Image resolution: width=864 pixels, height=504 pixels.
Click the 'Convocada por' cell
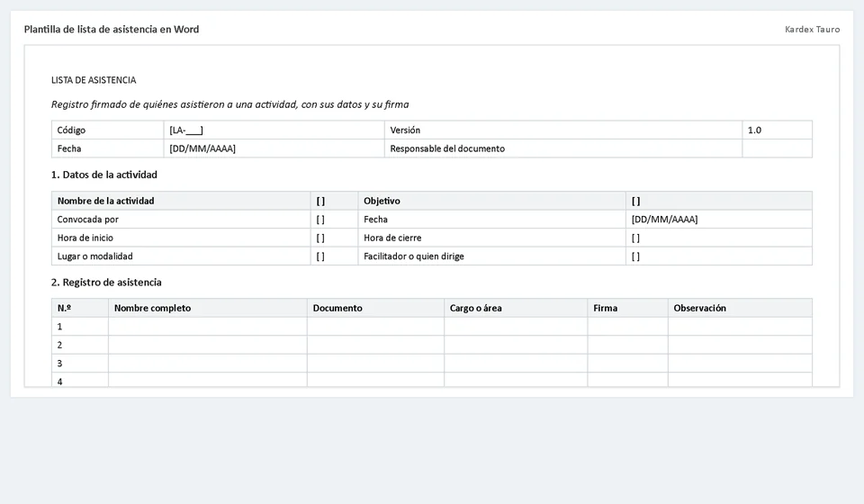click(x=181, y=220)
